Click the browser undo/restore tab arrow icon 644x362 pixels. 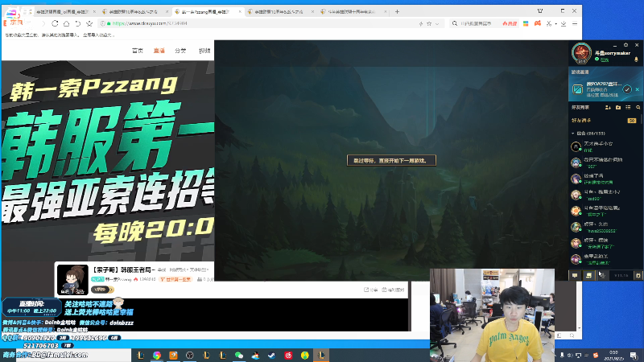point(77,24)
